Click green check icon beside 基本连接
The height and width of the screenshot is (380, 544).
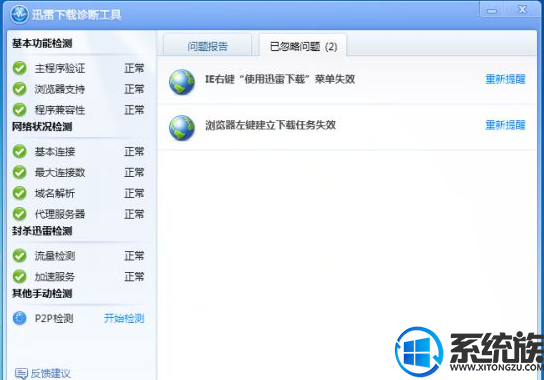[20, 151]
